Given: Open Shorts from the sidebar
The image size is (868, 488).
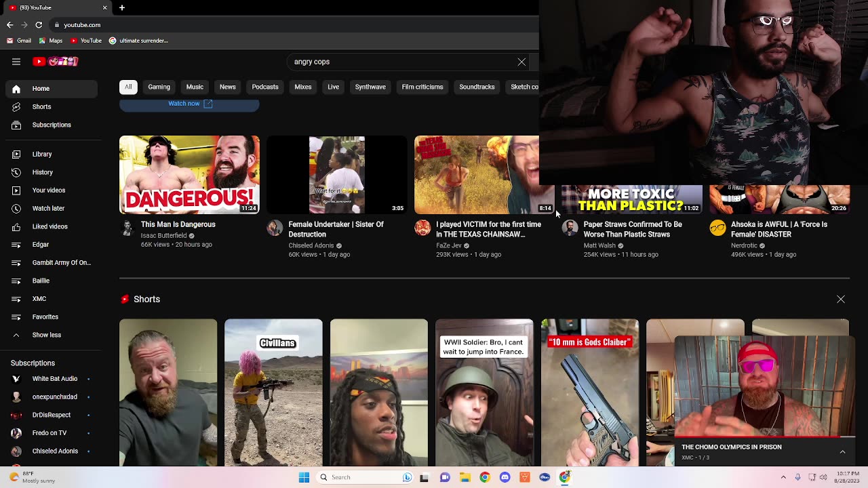Looking at the screenshot, I should coord(52,107).
